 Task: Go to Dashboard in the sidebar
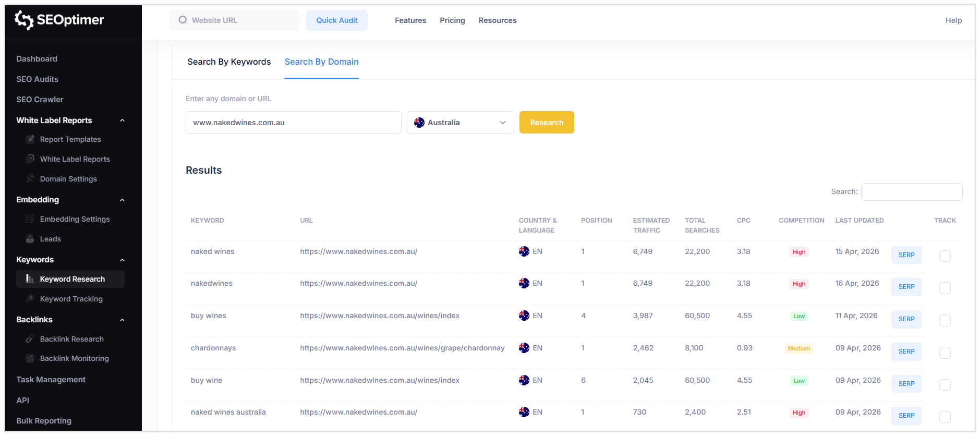(x=37, y=59)
